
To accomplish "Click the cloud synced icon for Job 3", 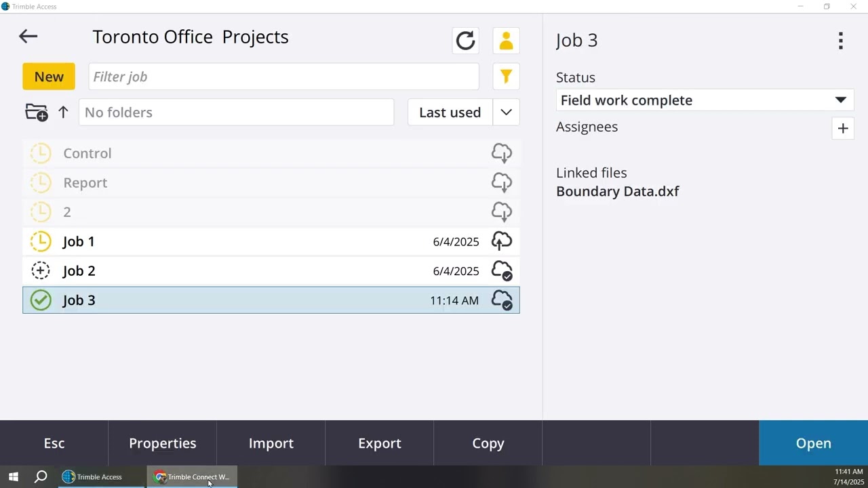I will tap(502, 300).
